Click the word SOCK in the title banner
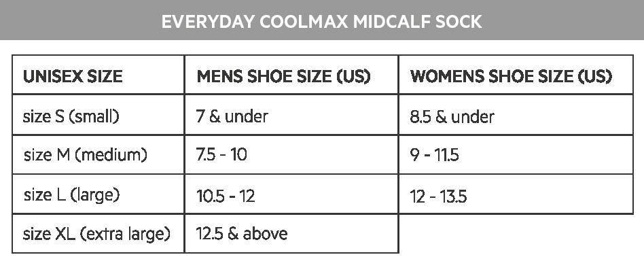Viewport: 644px width, 274px height. pos(461,21)
